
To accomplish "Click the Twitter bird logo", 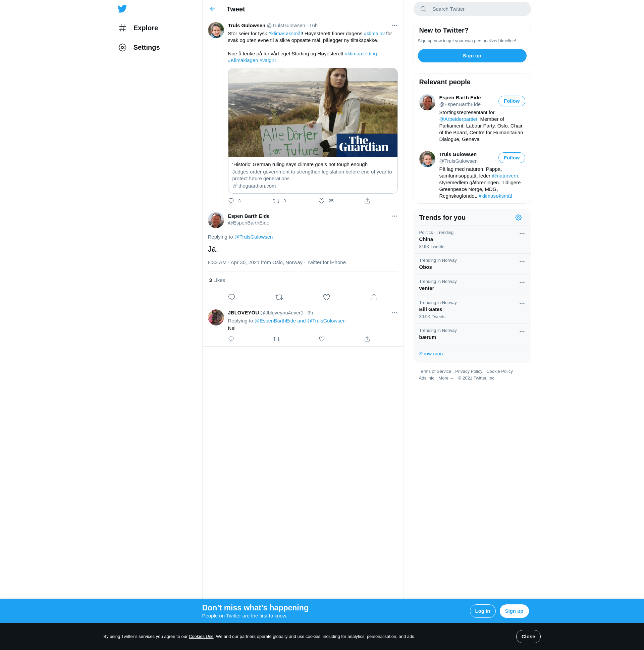I will click(x=122, y=9).
